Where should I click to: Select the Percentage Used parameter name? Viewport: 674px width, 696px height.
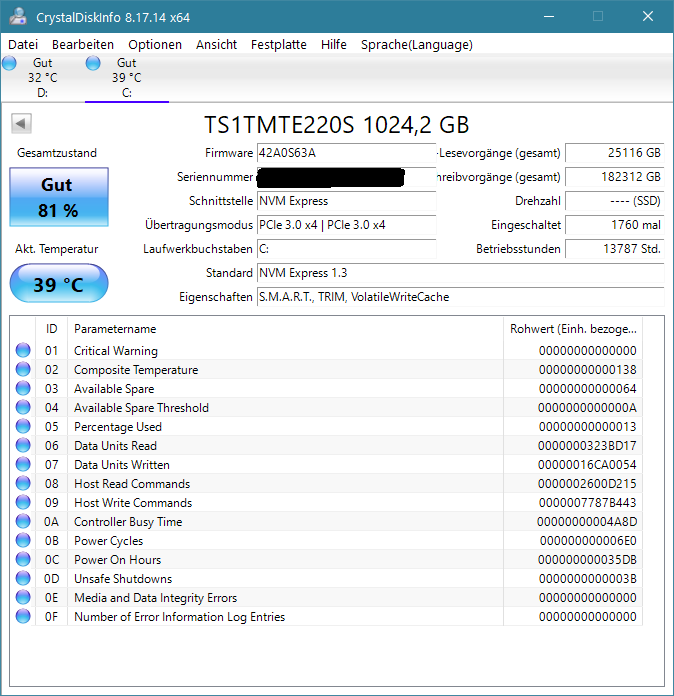[118, 427]
